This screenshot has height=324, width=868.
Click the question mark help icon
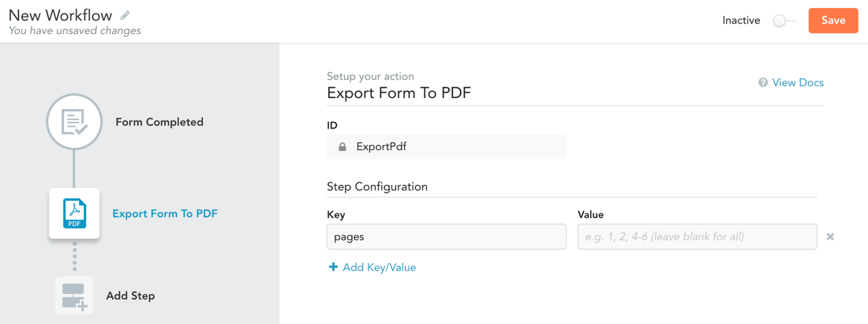pyautogui.click(x=763, y=82)
